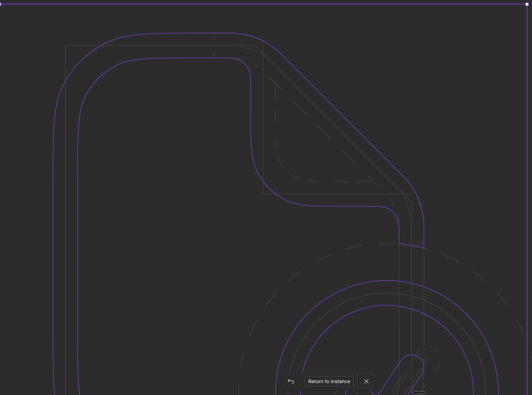Click the purple right edge of the selection frame
Screen dimensions: 532x395
coord(527,191)
